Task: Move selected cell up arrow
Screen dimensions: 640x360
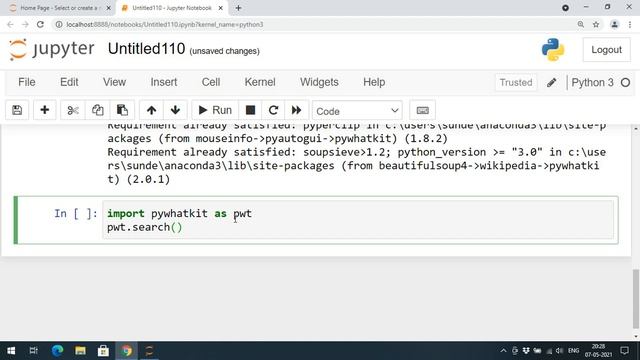Action: coord(151,110)
